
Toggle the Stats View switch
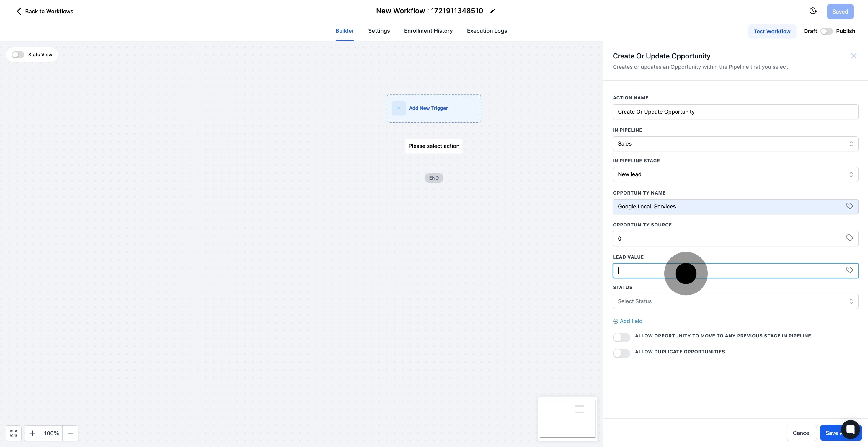coord(18,55)
